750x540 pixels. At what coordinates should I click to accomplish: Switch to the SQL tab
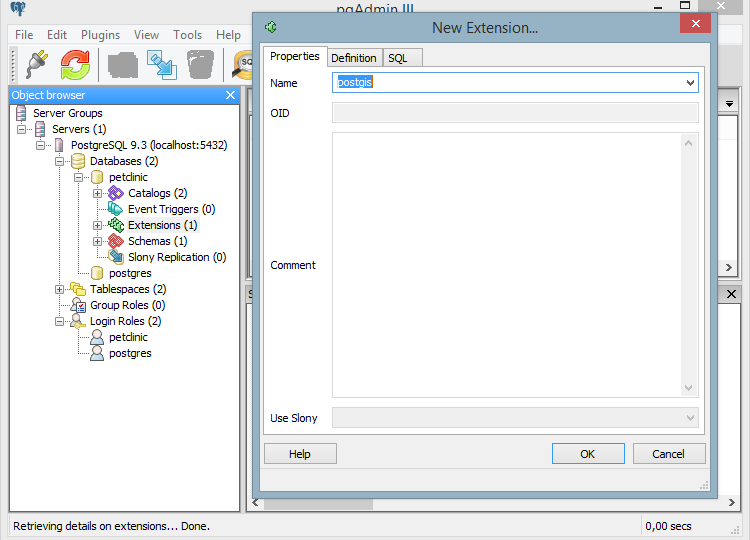pos(397,58)
